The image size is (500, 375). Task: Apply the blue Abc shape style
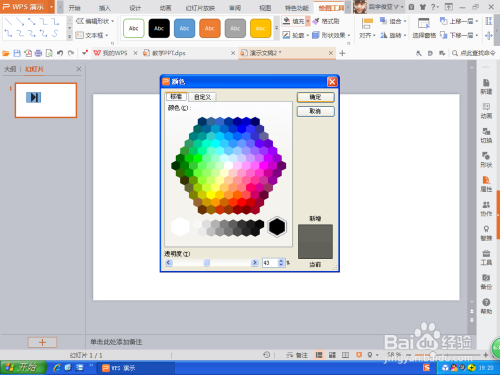click(184, 28)
